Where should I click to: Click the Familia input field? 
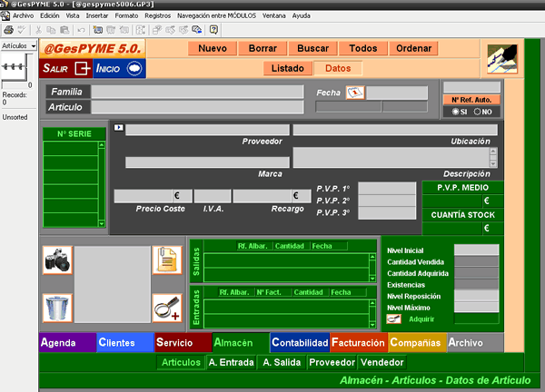point(197,92)
